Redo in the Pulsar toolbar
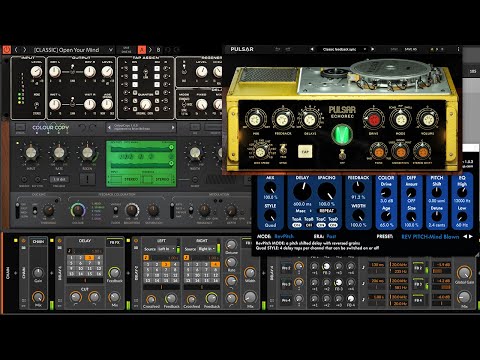480x360 pixels. pyautogui.click(x=288, y=49)
